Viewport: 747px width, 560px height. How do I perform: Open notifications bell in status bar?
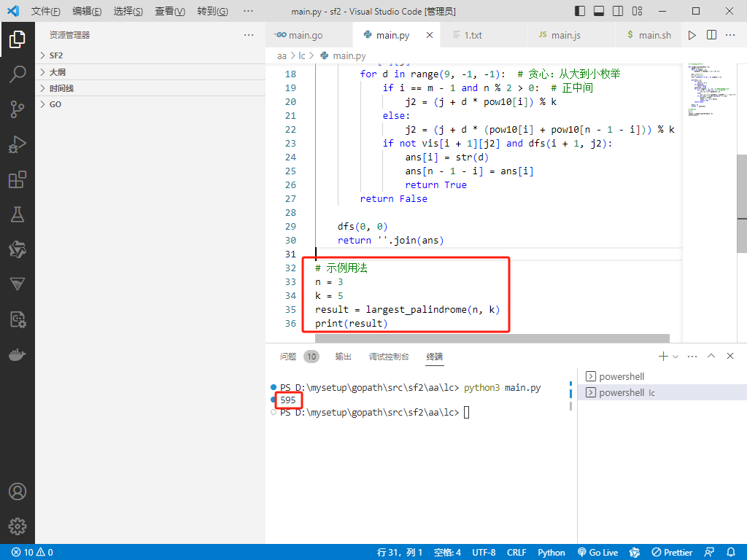[x=731, y=552]
